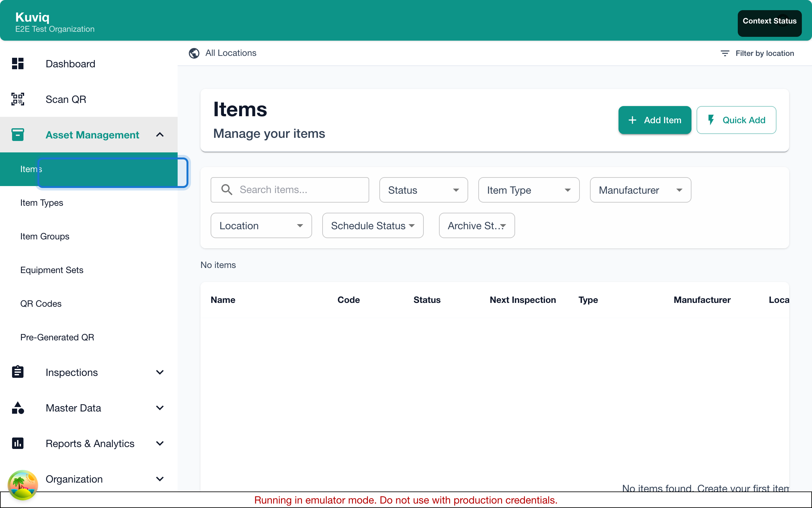Click the emulator mode warning banner
The width and height of the screenshot is (812, 508).
(406, 500)
